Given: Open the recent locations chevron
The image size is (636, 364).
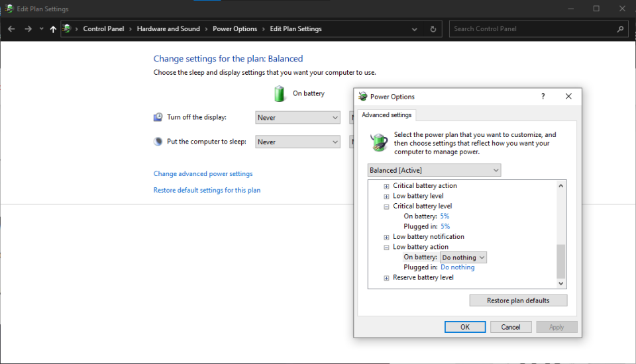Looking at the screenshot, I should [x=41, y=29].
